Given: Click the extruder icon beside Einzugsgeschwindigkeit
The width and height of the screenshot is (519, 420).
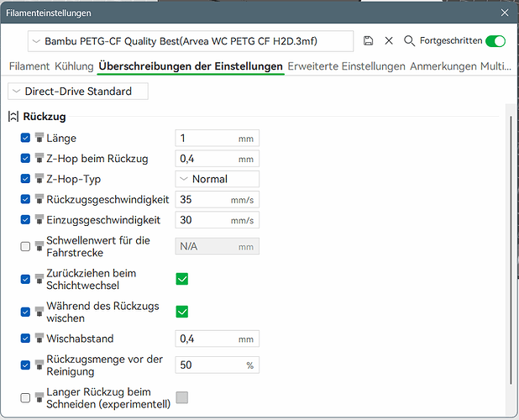Looking at the screenshot, I should tap(39, 220).
